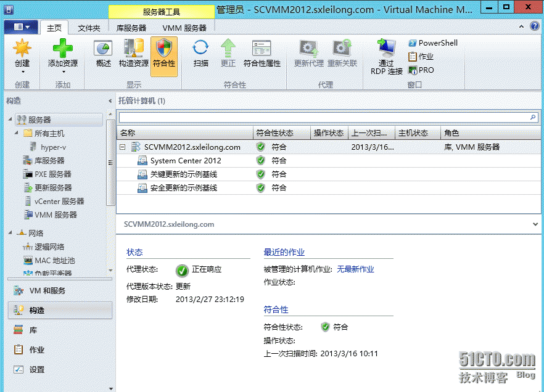Open the PowerShell window

pyautogui.click(x=433, y=43)
